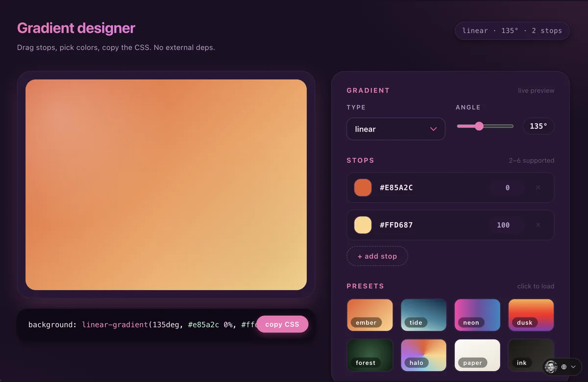
Task: Load the dusk preset
Action: pyautogui.click(x=531, y=315)
